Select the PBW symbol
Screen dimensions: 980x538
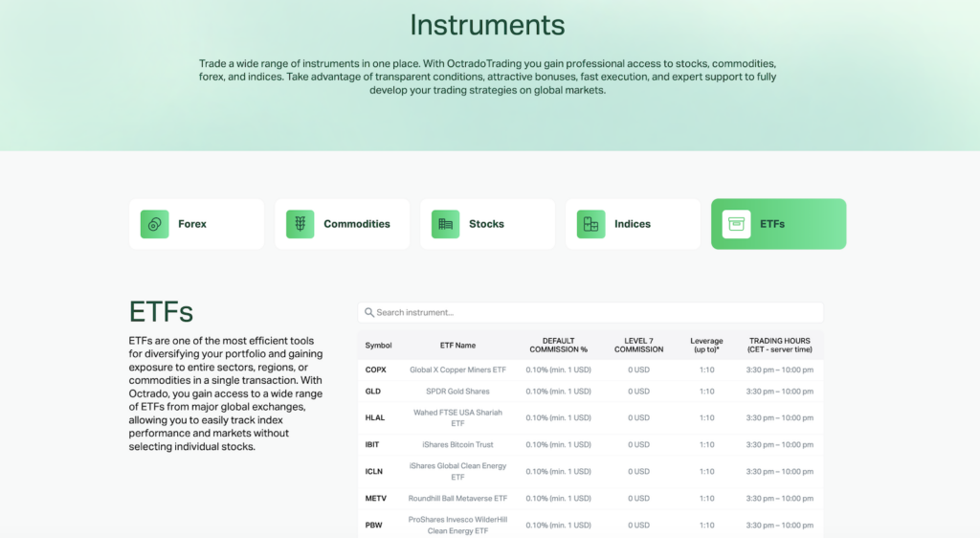374,526
